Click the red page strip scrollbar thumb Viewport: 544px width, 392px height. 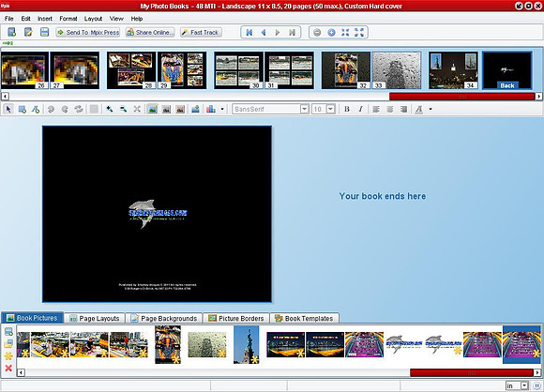coord(462,96)
